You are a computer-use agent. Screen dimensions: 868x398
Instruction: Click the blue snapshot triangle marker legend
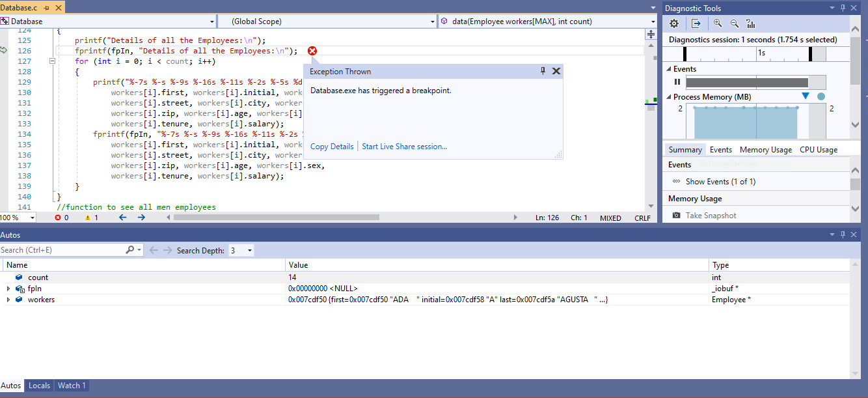(x=806, y=96)
